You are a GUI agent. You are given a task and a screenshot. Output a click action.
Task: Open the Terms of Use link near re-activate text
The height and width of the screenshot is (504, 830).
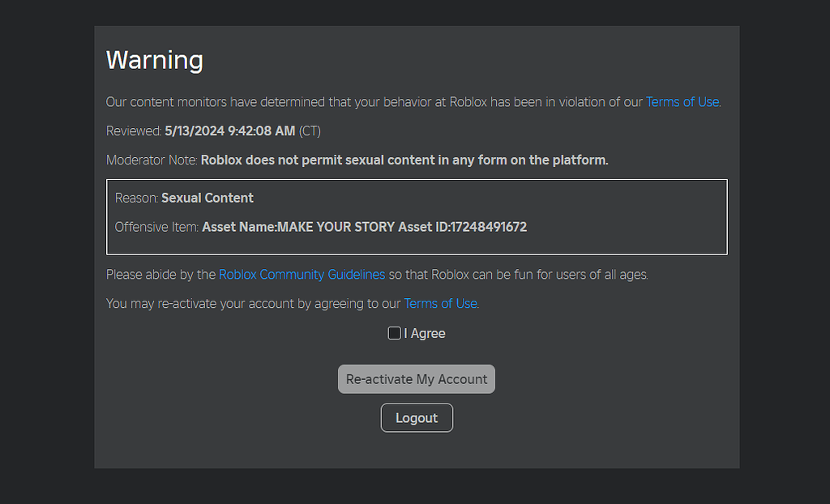(440, 304)
